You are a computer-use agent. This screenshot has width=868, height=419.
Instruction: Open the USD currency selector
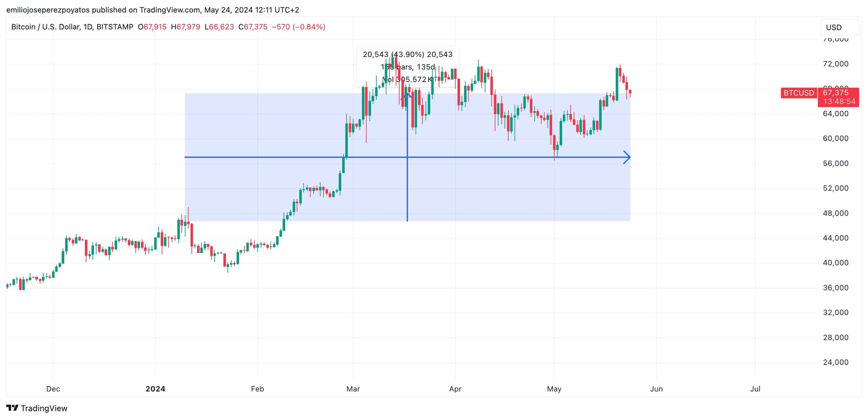[839, 27]
